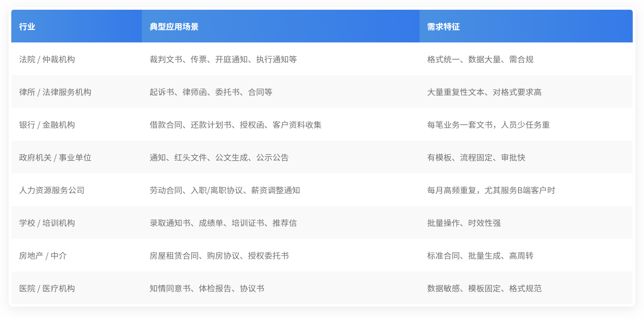
Task: Click the 需求特征 column header
Action: [x=443, y=27]
